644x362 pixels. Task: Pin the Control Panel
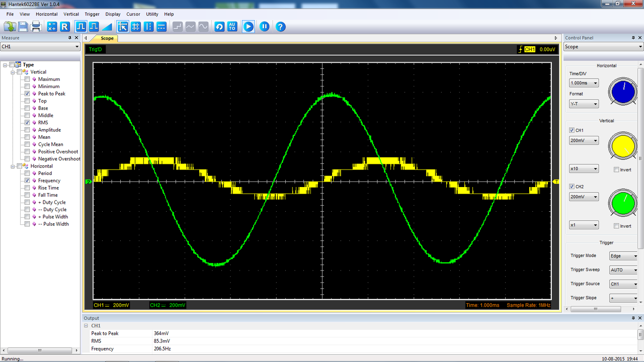tap(633, 38)
